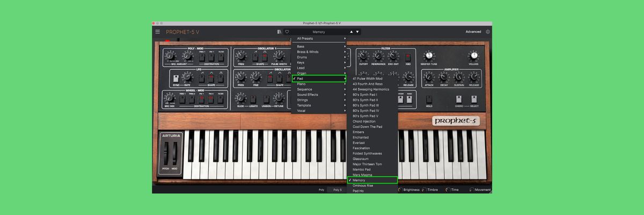This screenshot has height=215, width=644.
Task: Toggle Poly-Mod FILTER destination switch
Action: 222,58
